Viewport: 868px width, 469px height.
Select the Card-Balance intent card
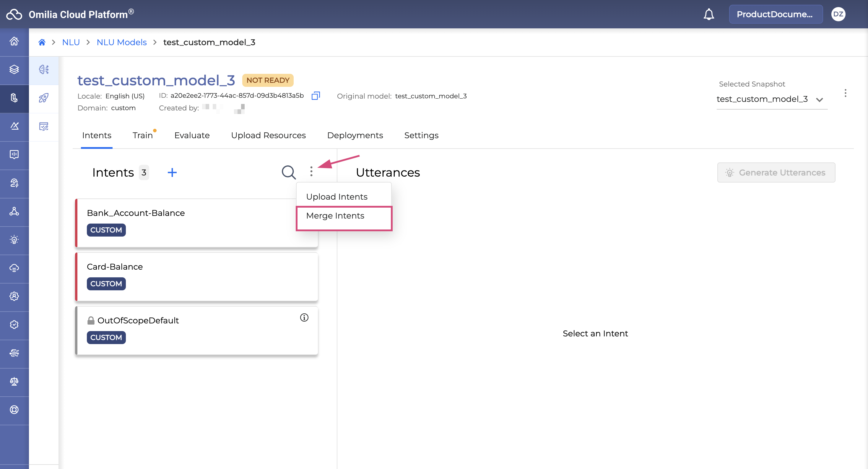click(197, 276)
